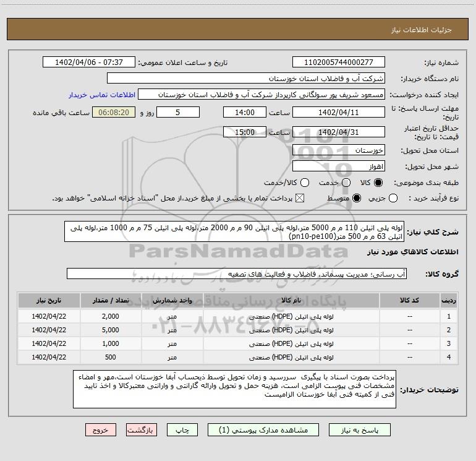Viewport: 476px width, 461px height.
Task: Click the اطلاعات کالاهای مورد نیاز heading
Action: coord(412,252)
